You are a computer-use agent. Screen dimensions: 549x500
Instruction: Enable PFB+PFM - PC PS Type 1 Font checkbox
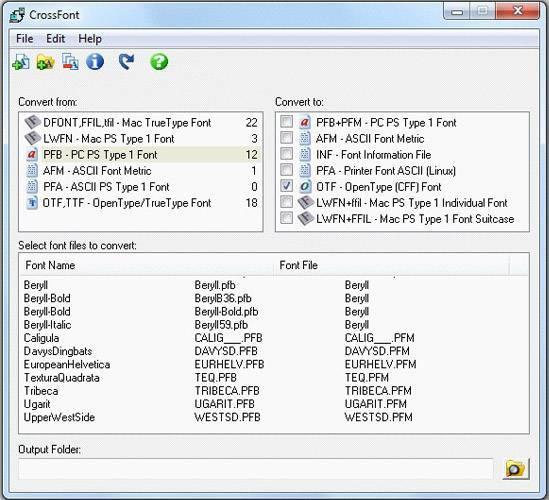[286, 122]
